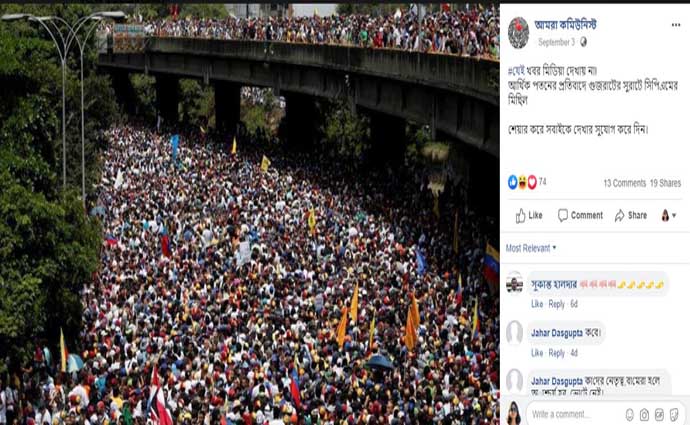
Task: Like the first Jahar Dasgupta comment
Action: [537, 353]
